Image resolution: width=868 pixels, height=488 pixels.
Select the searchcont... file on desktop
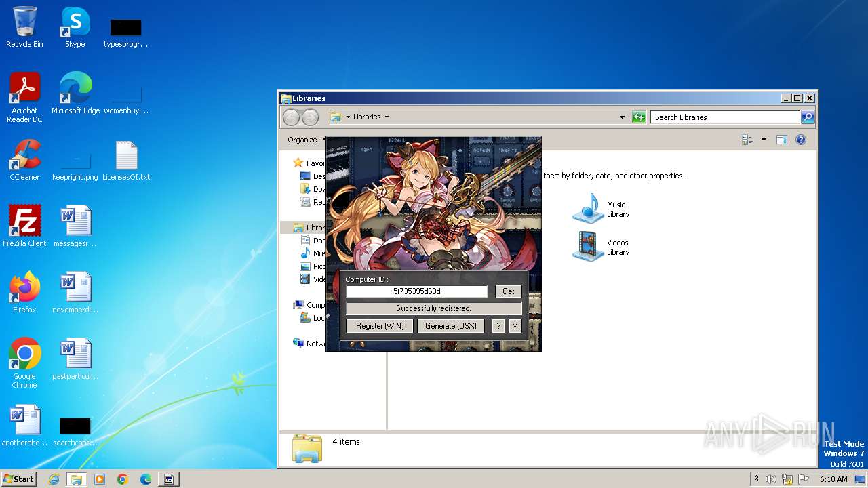(75, 431)
